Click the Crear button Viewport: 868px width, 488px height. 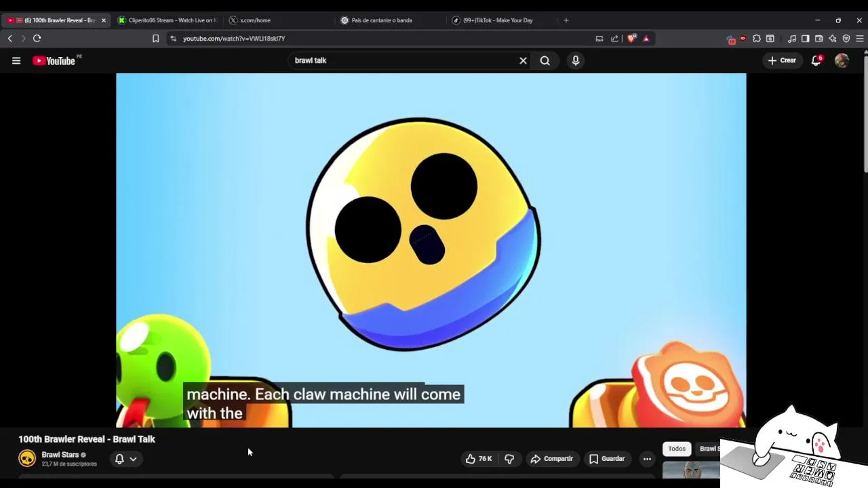[782, 60]
